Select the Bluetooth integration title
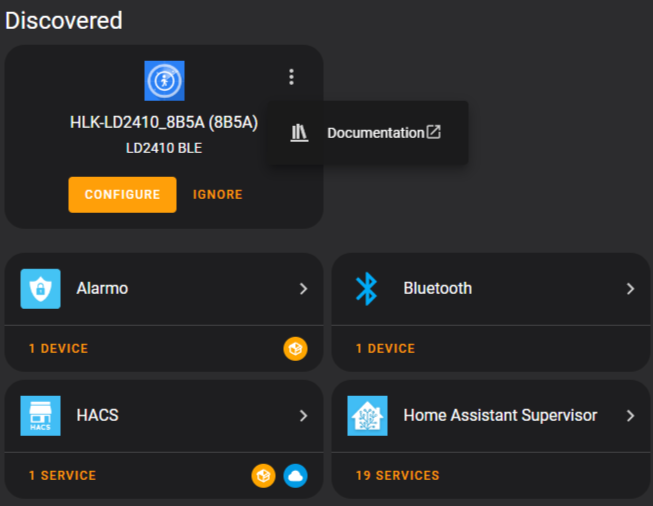 point(438,288)
